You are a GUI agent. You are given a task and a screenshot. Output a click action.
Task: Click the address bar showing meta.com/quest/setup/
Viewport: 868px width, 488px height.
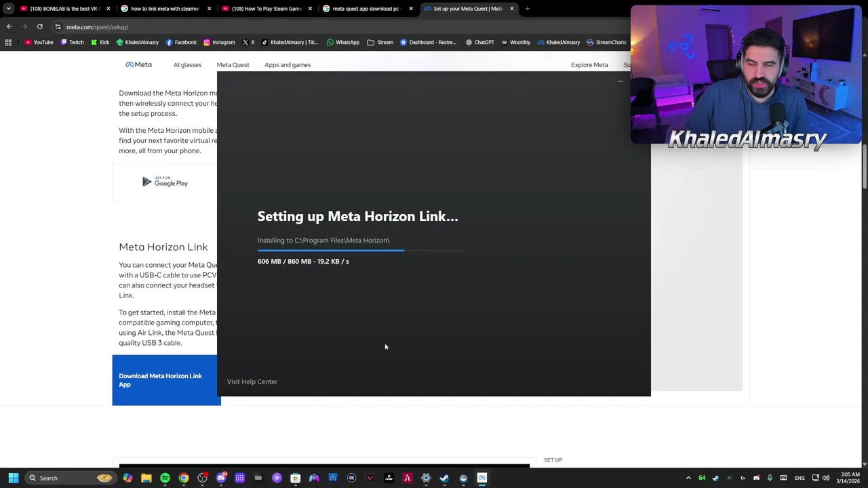(x=339, y=26)
